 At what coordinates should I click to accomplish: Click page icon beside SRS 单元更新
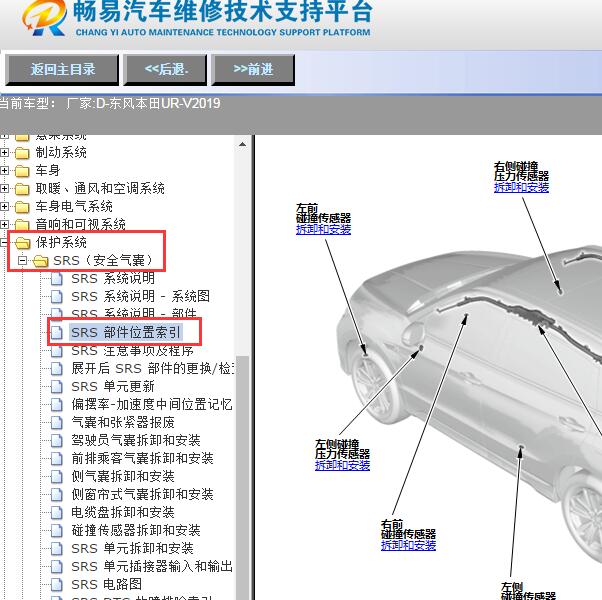pyautogui.click(x=57, y=387)
